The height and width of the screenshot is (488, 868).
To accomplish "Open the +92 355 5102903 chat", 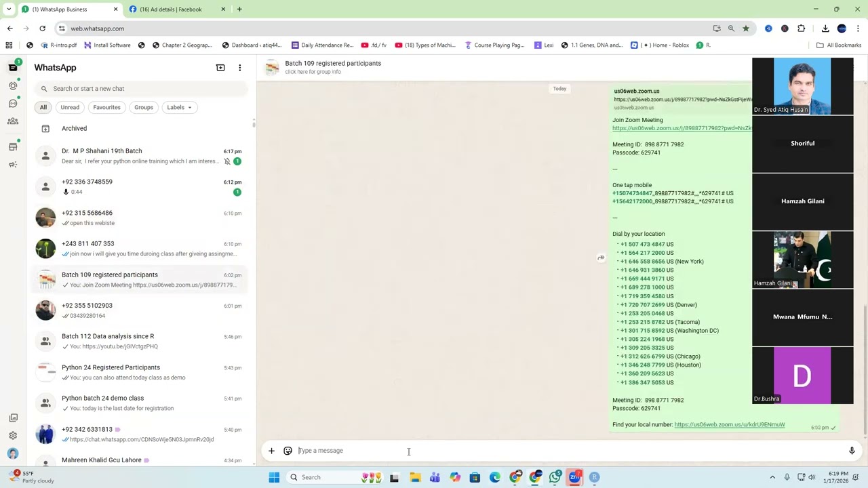I will 139,310.
